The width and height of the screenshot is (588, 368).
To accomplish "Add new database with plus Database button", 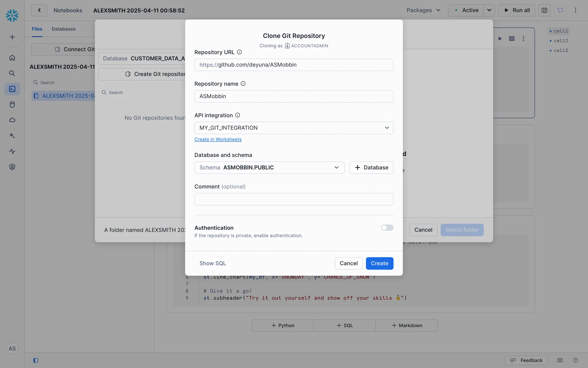I will point(371,167).
